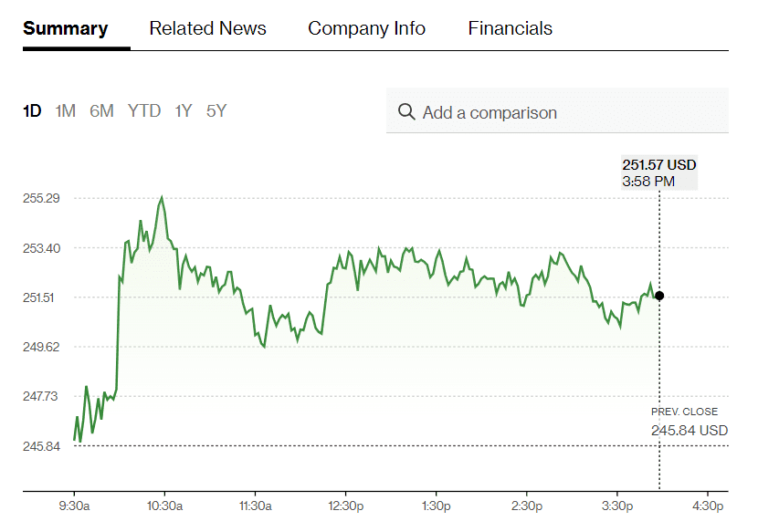Open the Company Info tab
Screen dimensions: 779x532
[366, 28]
